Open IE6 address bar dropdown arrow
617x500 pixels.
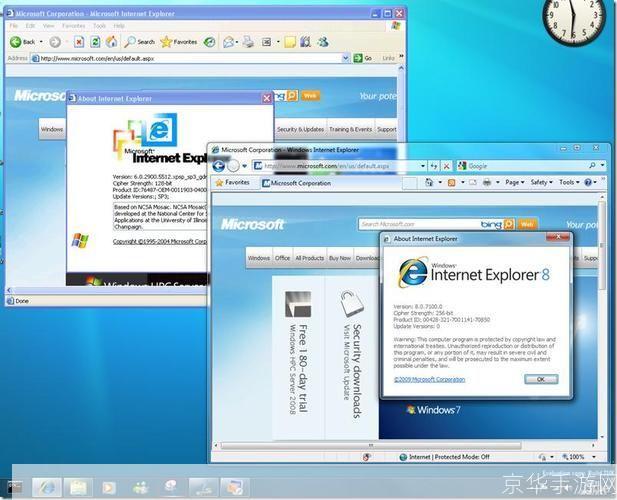(x=345, y=58)
